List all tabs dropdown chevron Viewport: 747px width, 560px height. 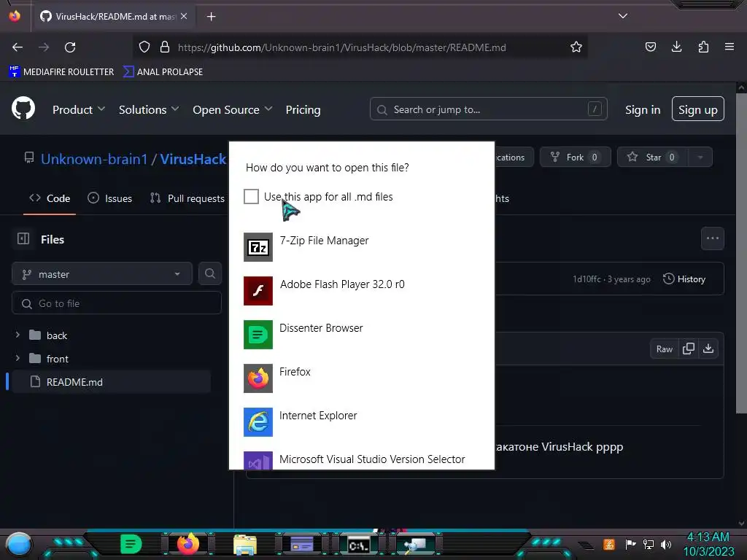623,16
